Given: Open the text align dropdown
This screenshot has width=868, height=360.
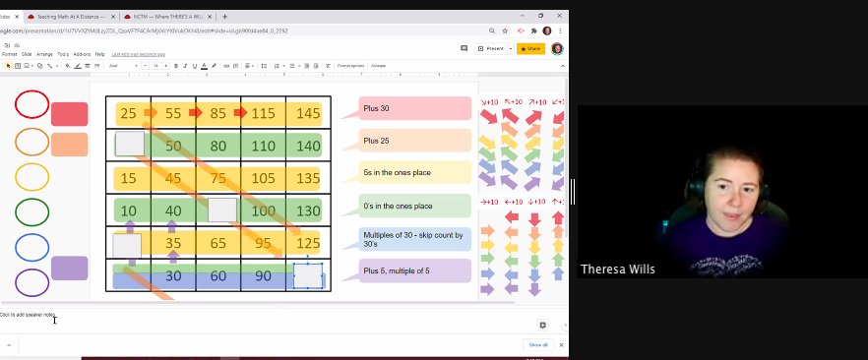Looking at the screenshot, I should coord(250,66).
